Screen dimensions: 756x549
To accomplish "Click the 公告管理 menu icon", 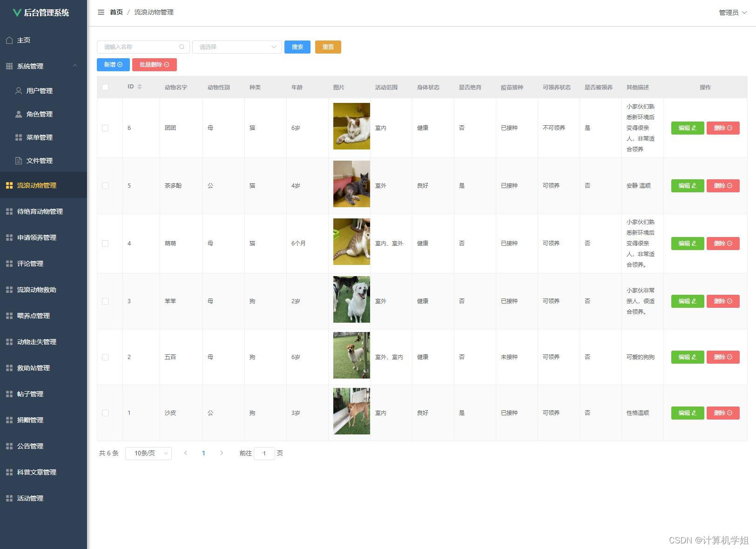I will coord(9,446).
